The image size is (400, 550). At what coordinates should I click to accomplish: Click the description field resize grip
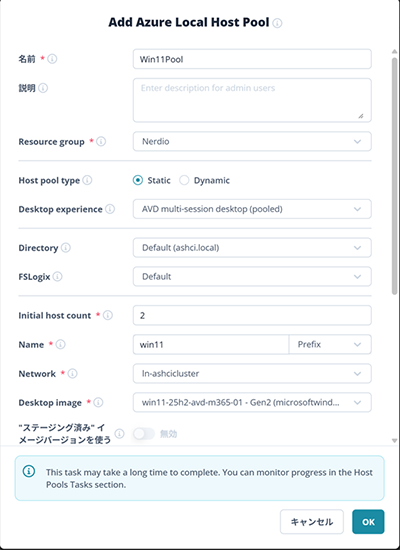click(x=361, y=116)
